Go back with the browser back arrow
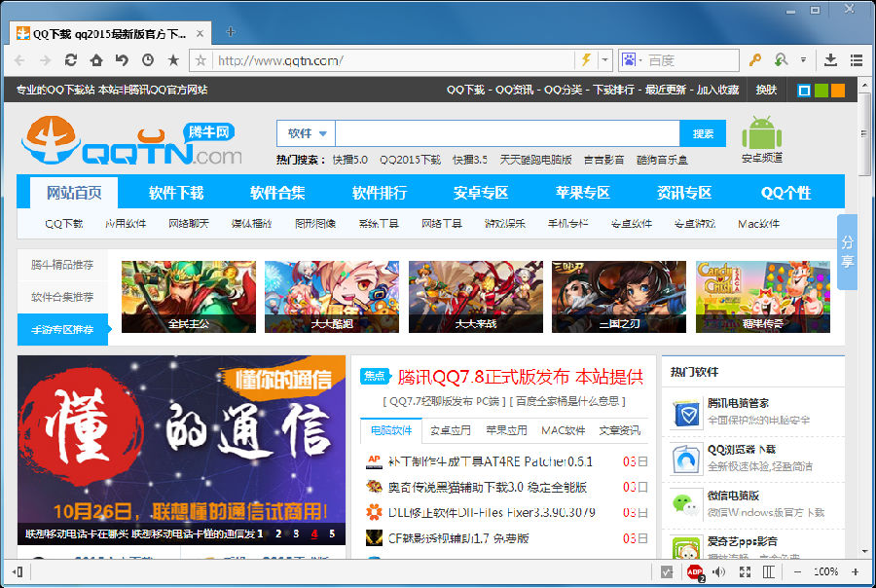876x588 pixels. [19, 60]
